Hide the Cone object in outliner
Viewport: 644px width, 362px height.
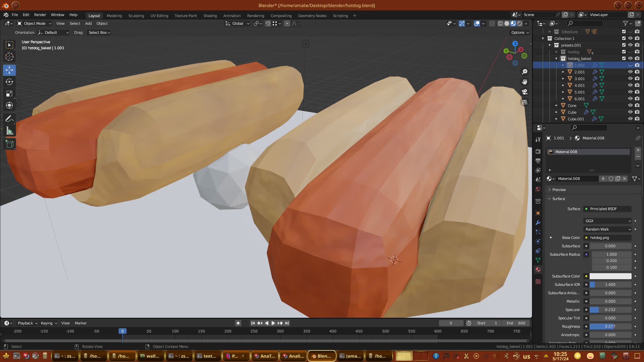coord(630,105)
